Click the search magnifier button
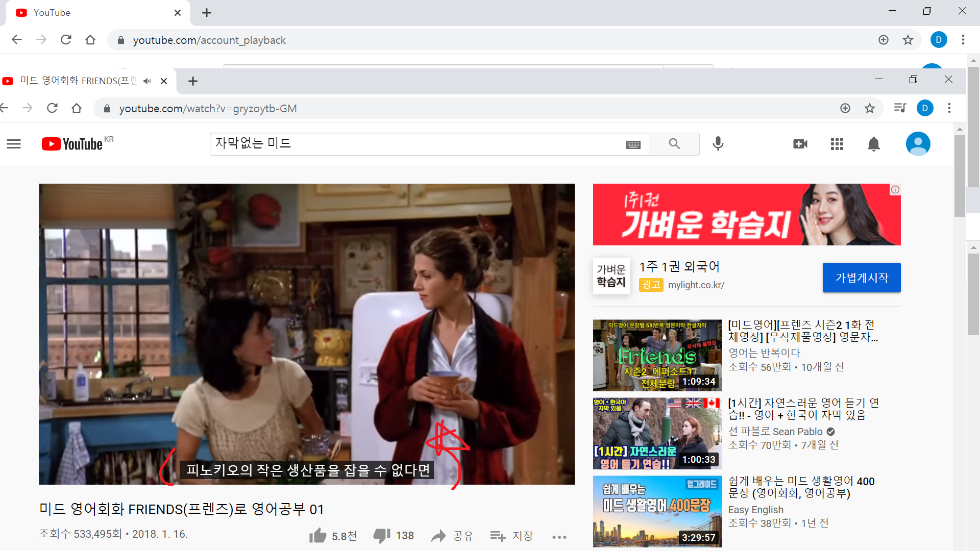Screen dimensions: 980x551 pos(674,144)
